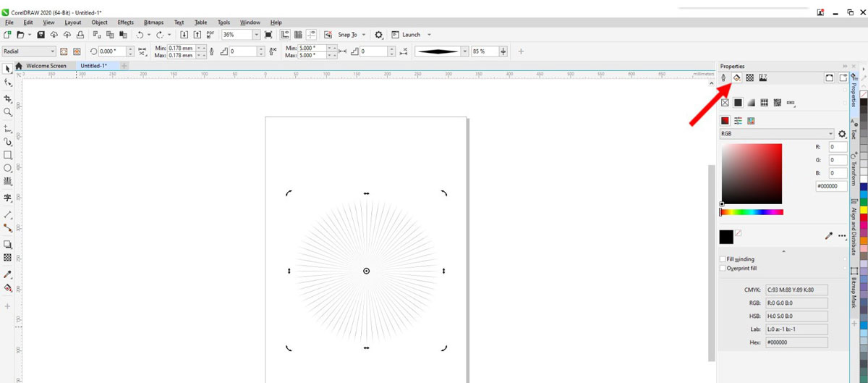Click the Snap To button
The height and width of the screenshot is (383, 868).
tap(348, 35)
